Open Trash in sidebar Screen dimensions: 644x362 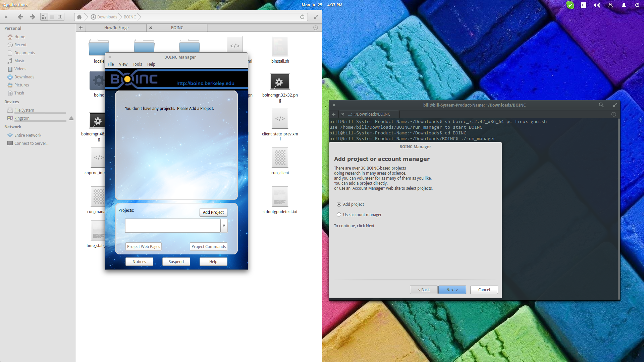pos(19,93)
